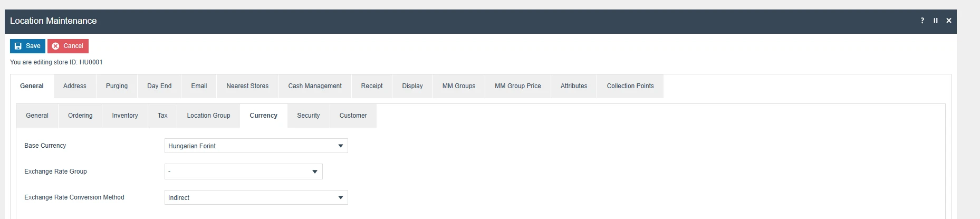Click the pause icon in title bar
The height and width of the screenshot is (219, 980).
click(x=936, y=21)
